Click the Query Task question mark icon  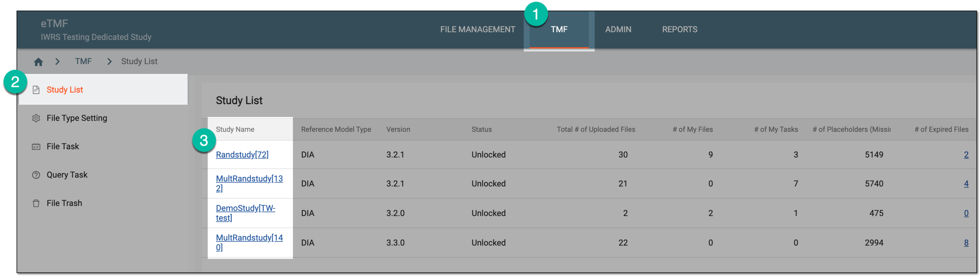coord(36,175)
